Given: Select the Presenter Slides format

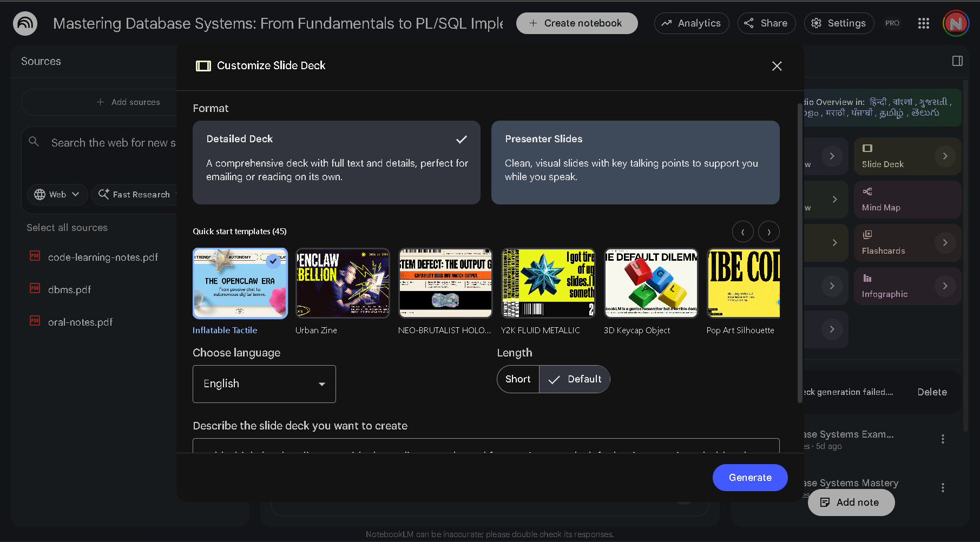Looking at the screenshot, I should pos(635,162).
